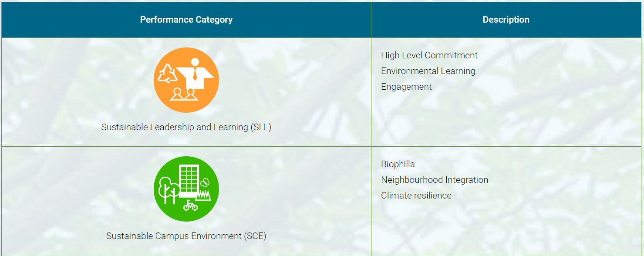This screenshot has height=256, width=644.
Task: Click the trees in the green icon
Action: point(169,190)
